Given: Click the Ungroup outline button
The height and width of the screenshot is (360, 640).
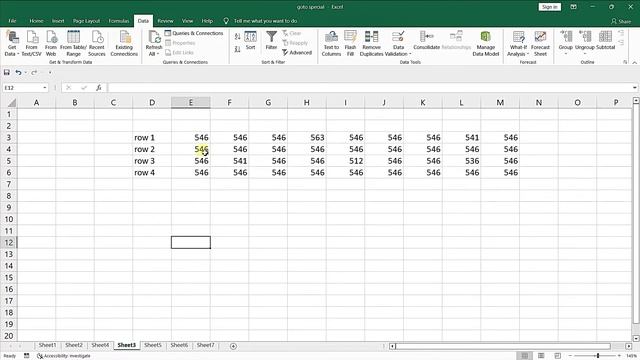Looking at the screenshot, I should (x=584, y=42).
